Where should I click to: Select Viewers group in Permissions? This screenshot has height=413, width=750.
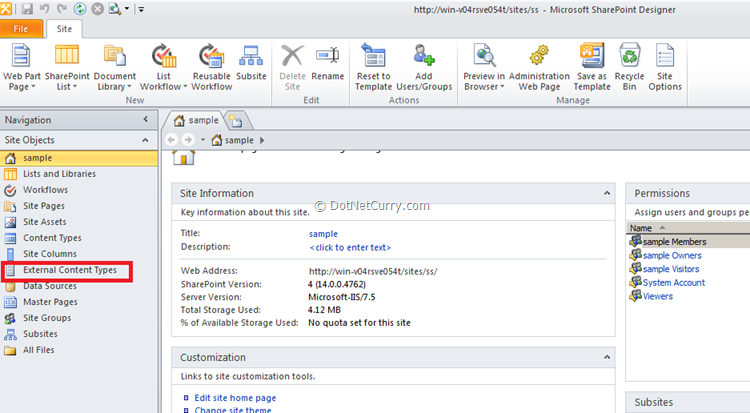pos(657,296)
